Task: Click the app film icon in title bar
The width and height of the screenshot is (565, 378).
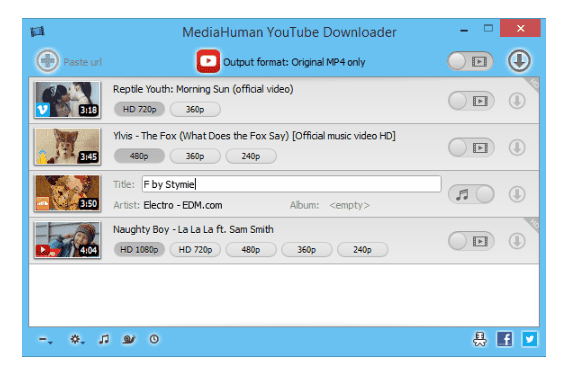Action: pos(37,32)
